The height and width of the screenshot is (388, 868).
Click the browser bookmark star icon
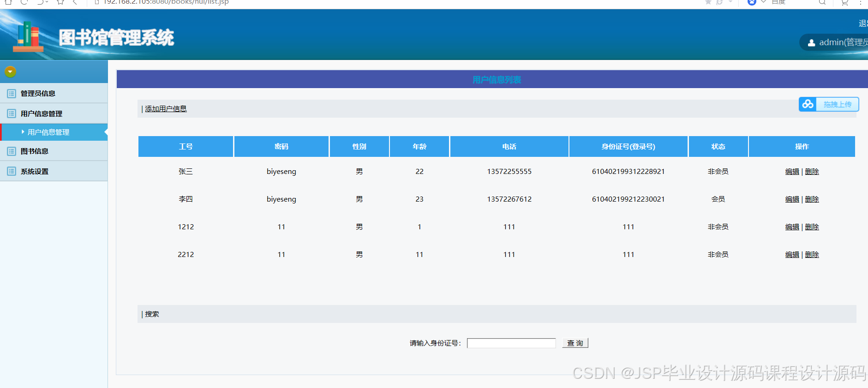[x=60, y=2]
